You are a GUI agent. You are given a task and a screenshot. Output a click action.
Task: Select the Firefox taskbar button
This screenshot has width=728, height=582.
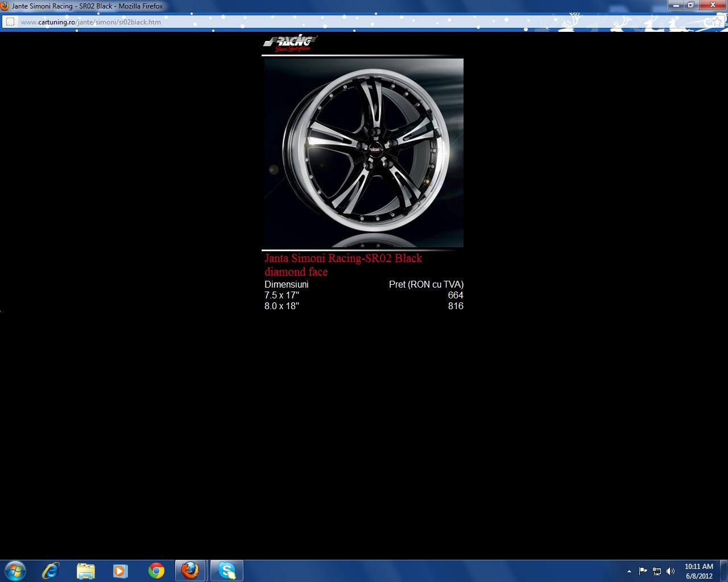(190, 571)
